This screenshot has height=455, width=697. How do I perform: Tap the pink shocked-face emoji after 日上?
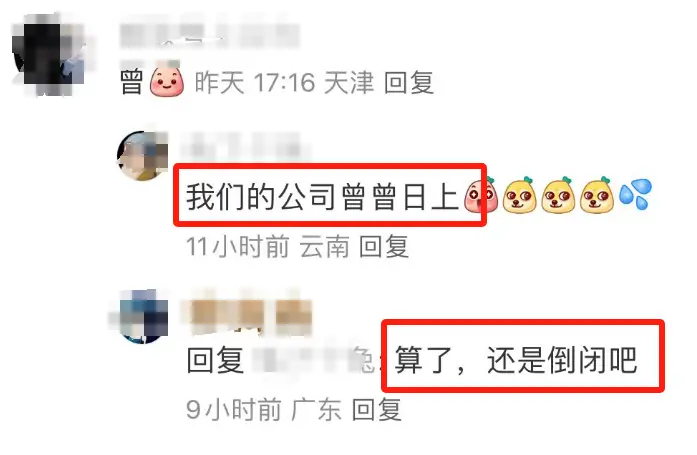[x=480, y=194]
